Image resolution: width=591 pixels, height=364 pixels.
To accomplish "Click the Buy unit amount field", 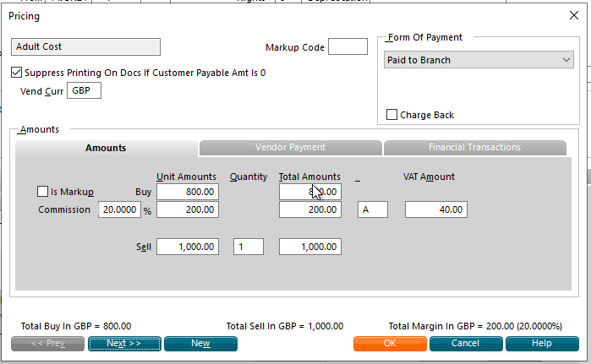I will pyautogui.click(x=188, y=192).
